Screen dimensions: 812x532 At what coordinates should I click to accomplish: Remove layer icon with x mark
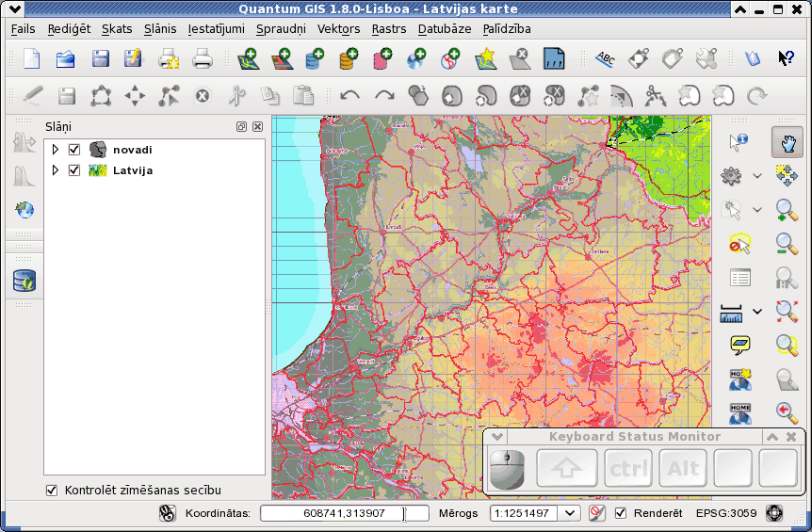(x=520, y=58)
